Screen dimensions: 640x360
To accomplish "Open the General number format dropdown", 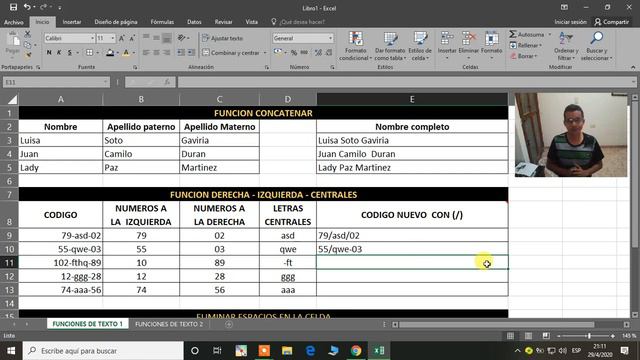I will pos(330,38).
